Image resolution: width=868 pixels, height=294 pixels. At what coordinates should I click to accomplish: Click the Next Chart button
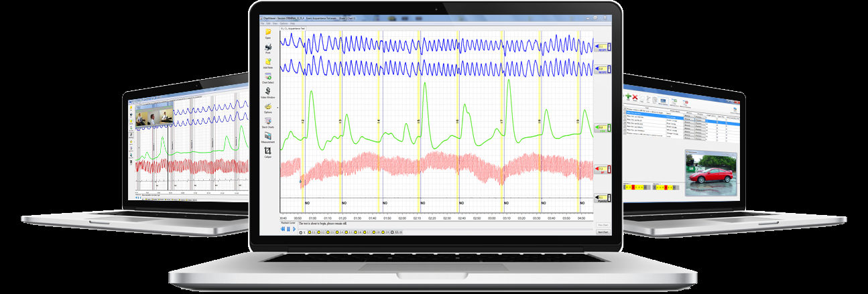(x=602, y=232)
